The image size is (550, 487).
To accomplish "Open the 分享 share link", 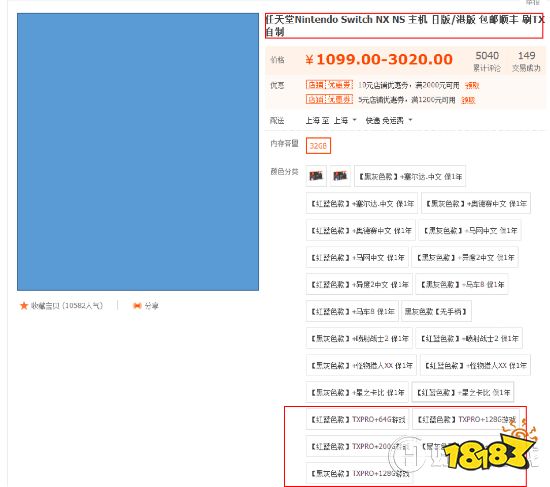I will pyautogui.click(x=151, y=306).
